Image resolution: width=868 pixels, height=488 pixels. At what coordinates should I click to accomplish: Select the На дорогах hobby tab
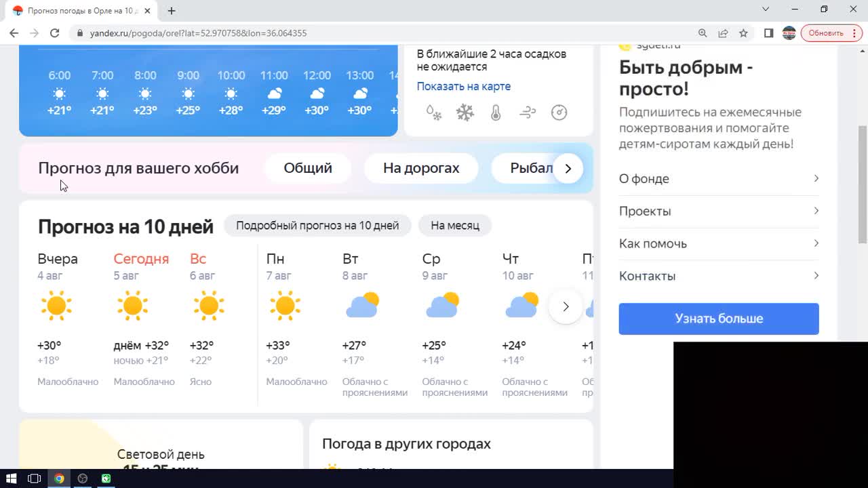click(x=421, y=168)
